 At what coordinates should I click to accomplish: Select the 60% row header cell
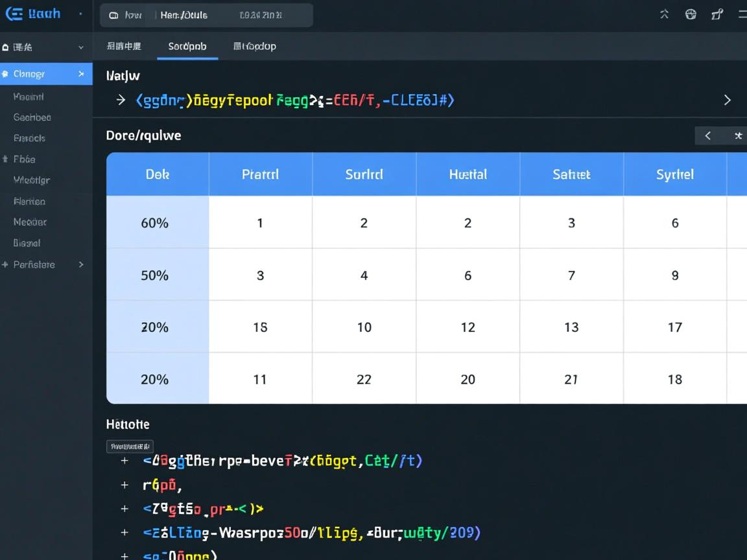tap(155, 223)
